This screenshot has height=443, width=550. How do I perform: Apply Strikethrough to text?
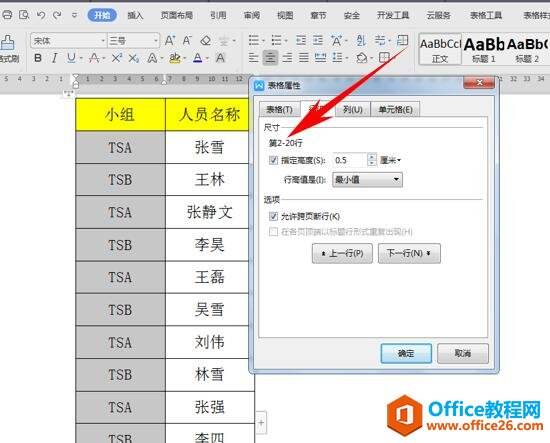coord(94,58)
